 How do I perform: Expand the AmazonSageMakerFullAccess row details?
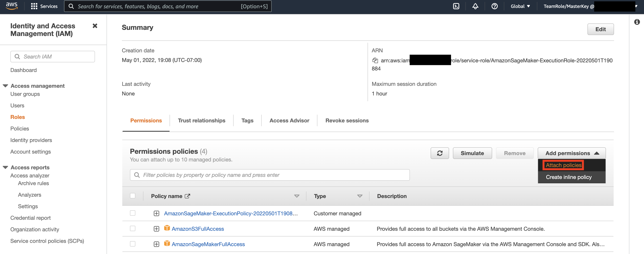point(156,244)
